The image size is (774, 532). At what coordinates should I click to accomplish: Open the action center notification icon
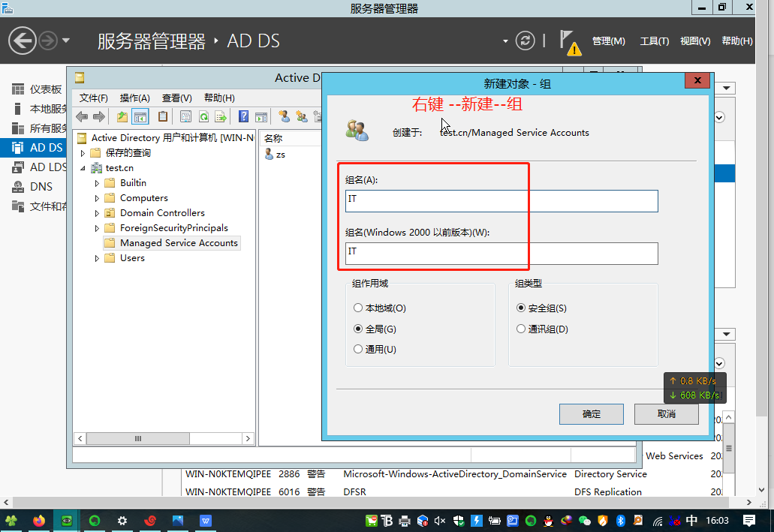click(749, 521)
